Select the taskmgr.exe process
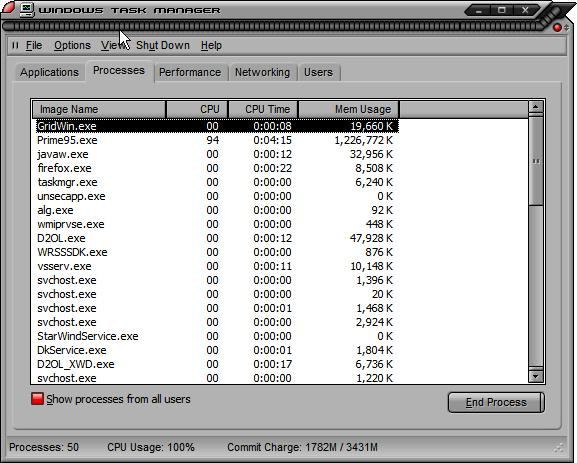Viewport: 577px width, 463px height. (x=217, y=182)
